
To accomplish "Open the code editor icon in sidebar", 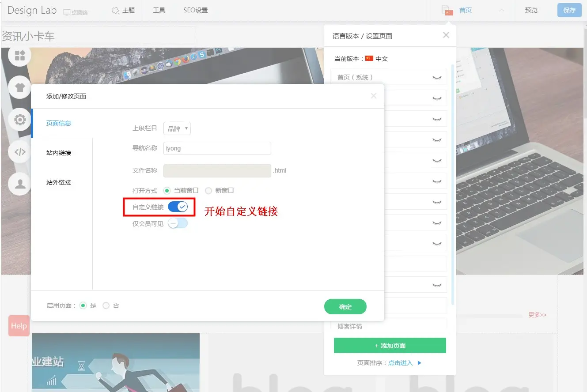I will (20, 152).
